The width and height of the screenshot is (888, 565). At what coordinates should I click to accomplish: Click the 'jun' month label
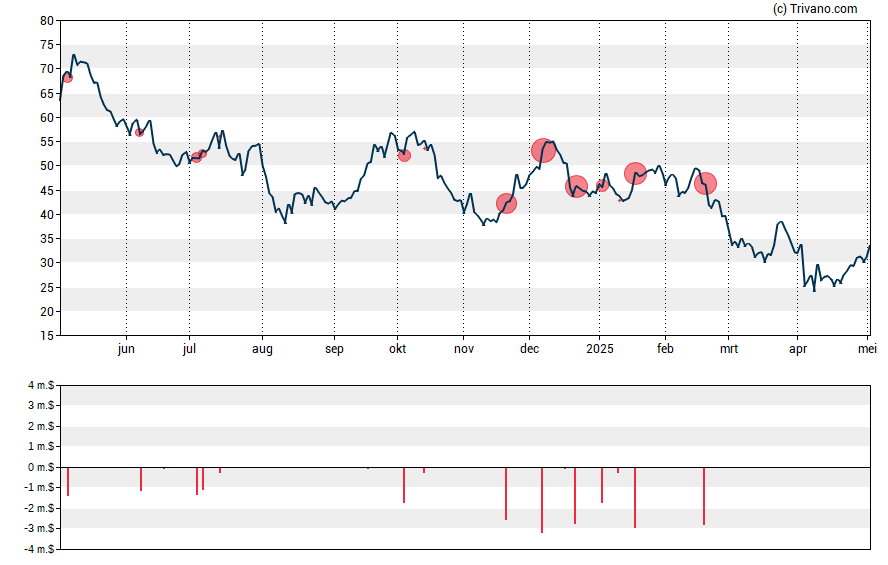pos(126,349)
